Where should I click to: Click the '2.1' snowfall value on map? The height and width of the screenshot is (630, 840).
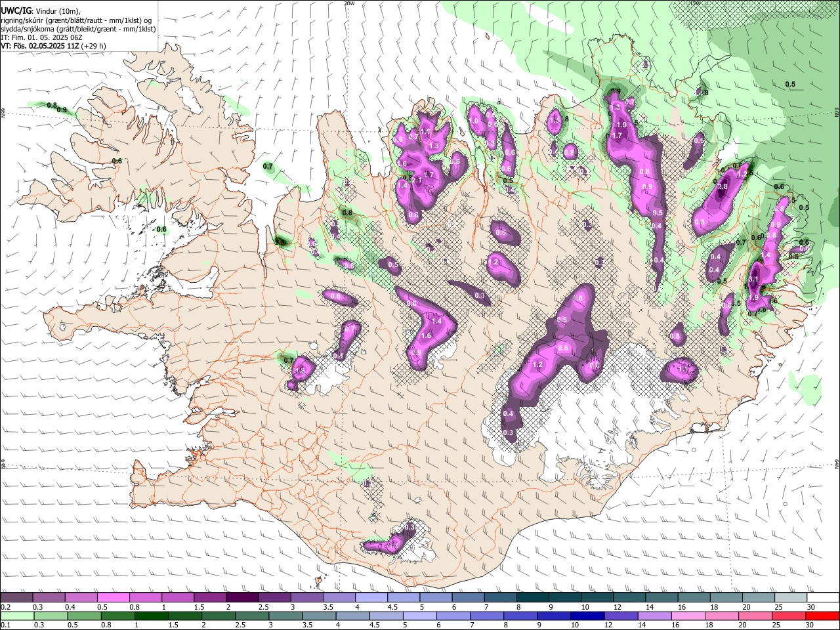[x=416, y=180]
